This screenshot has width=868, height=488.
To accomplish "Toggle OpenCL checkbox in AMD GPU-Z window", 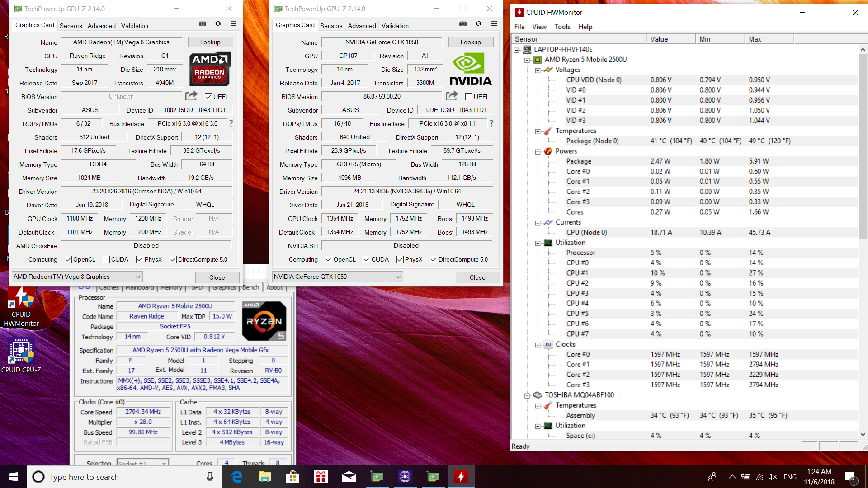I will [68, 259].
